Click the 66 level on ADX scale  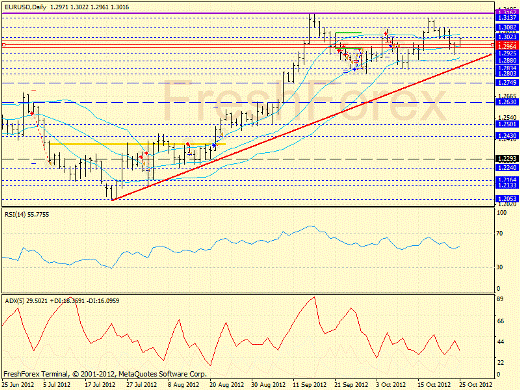pyautogui.click(x=500, y=321)
